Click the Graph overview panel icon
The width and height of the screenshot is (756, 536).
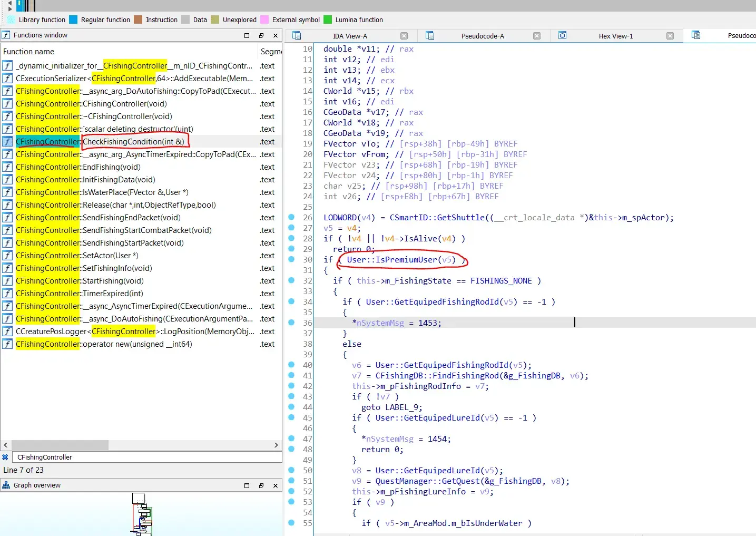click(6, 485)
